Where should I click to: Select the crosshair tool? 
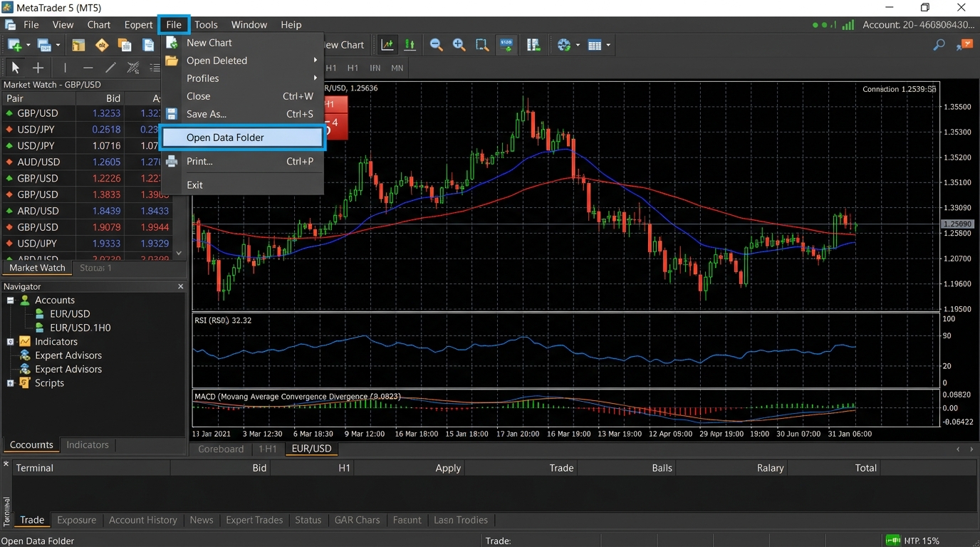pos(38,68)
